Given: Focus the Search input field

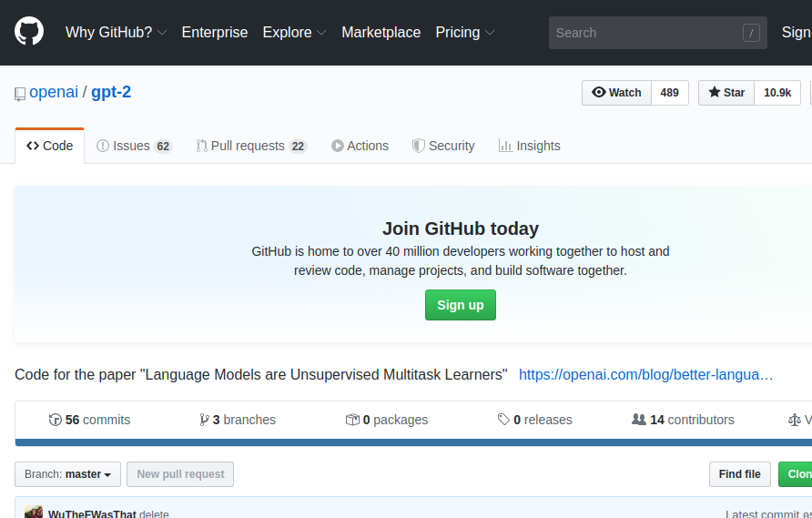Looking at the screenshot, I should coord(657,33).
